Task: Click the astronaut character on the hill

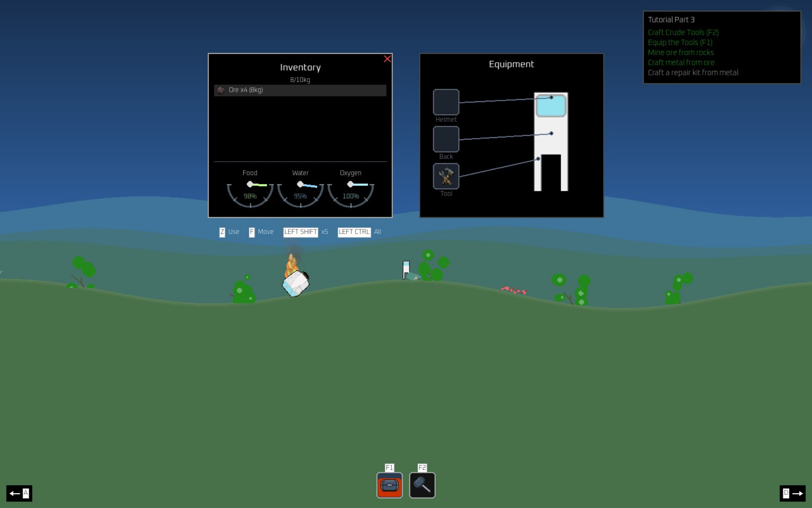Action: [406, 270]
